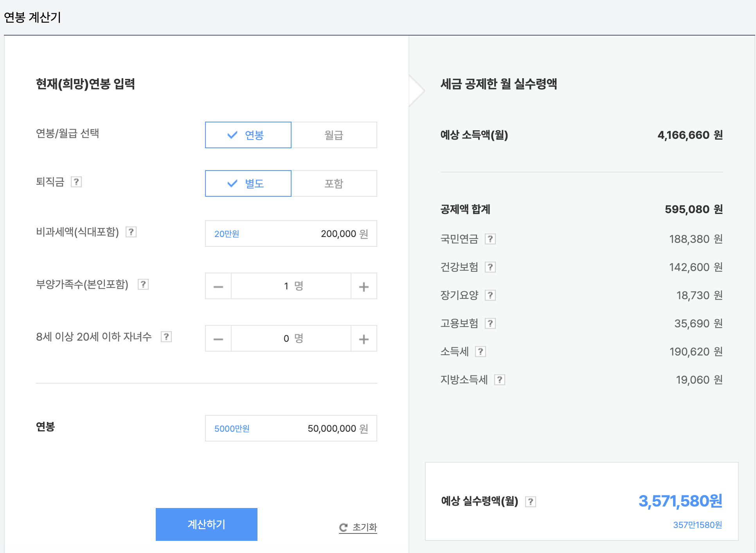756x553 pixels.
Task: Open the 장기요양 help icon
Action: tap(490, 295)
